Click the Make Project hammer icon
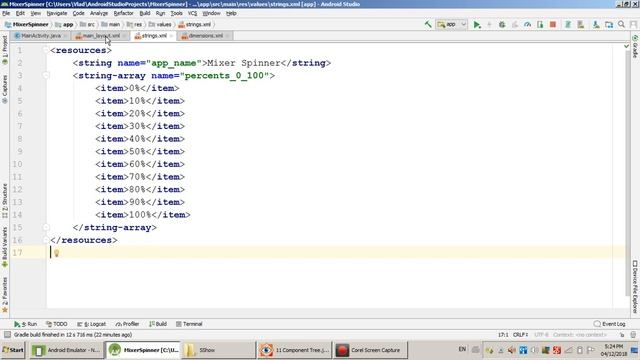This screenshot has height=360, width=640. [428, 24]
